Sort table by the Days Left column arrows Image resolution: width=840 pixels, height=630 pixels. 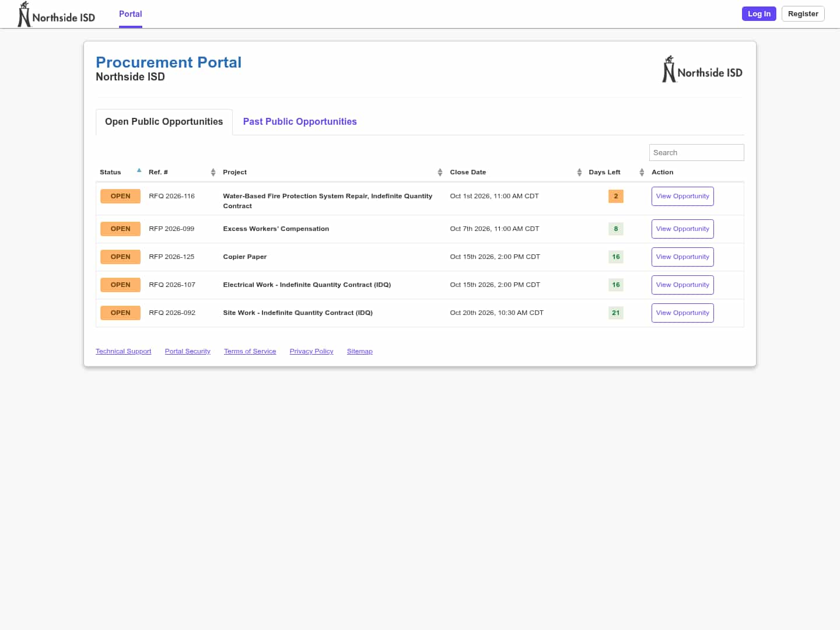(x=642, y=172)
